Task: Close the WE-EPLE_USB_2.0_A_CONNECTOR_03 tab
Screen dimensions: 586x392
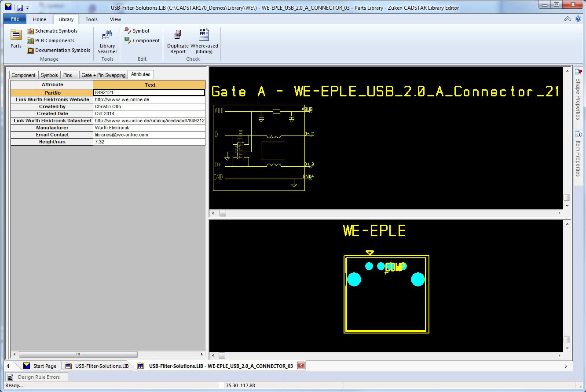Action: [300, 366]
